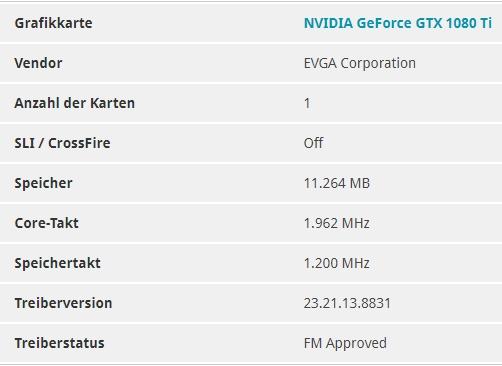This screenshot has height=366, width=502.
Task: Click the 1.962 MHz core clock value
Action: click(337, 223)
